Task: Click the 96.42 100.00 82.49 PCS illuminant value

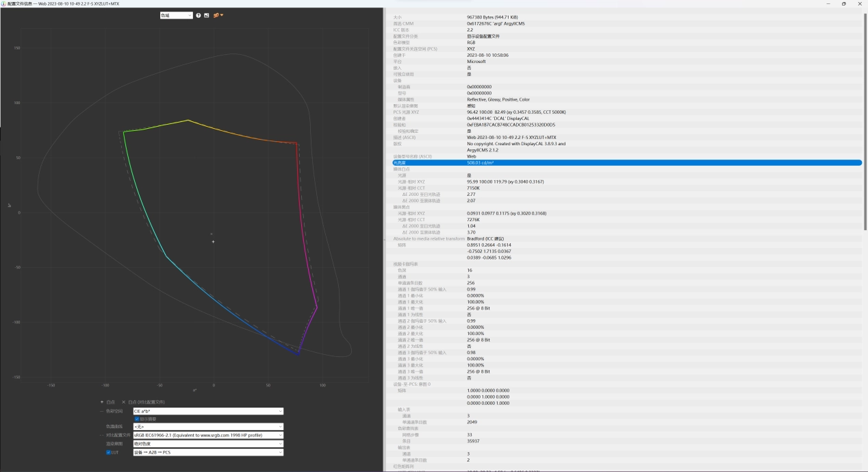Action: point(516,112)
